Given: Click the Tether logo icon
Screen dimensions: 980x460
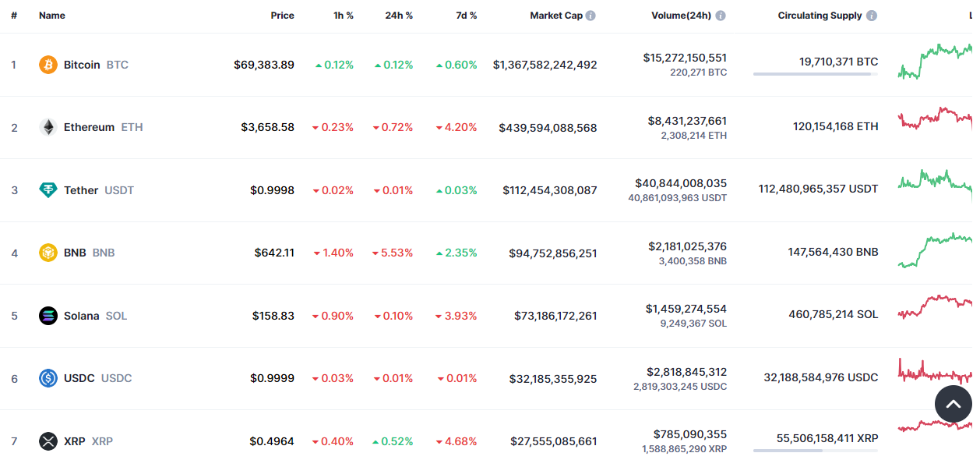Looking at the screenshot, I should click(48, 190).
